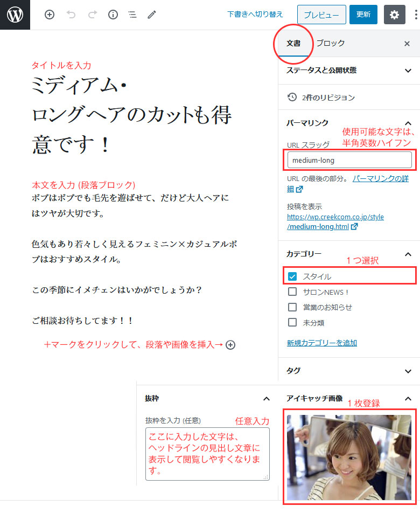
Task: Close the settings sidebar with X
Action: pos(407,44)
